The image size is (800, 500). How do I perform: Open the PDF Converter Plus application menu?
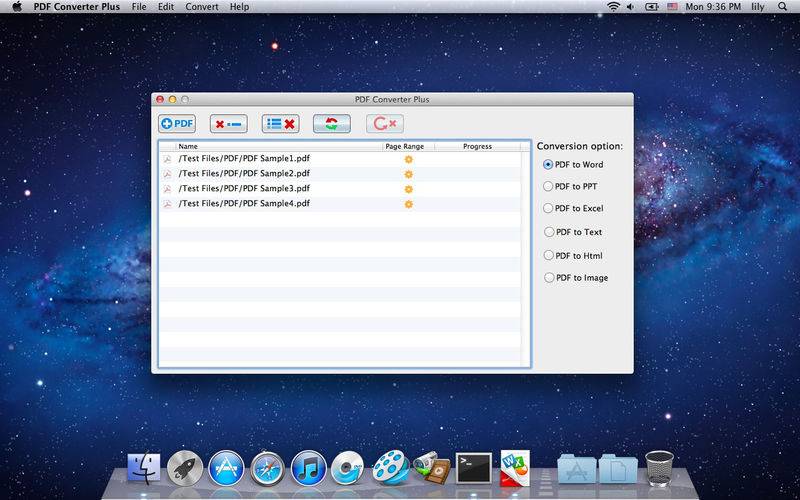click(77, 7)
